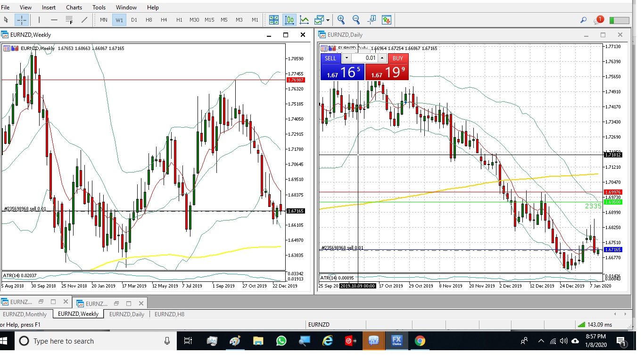Click the 1.71812 price label on Daily chart

(613, 155)
